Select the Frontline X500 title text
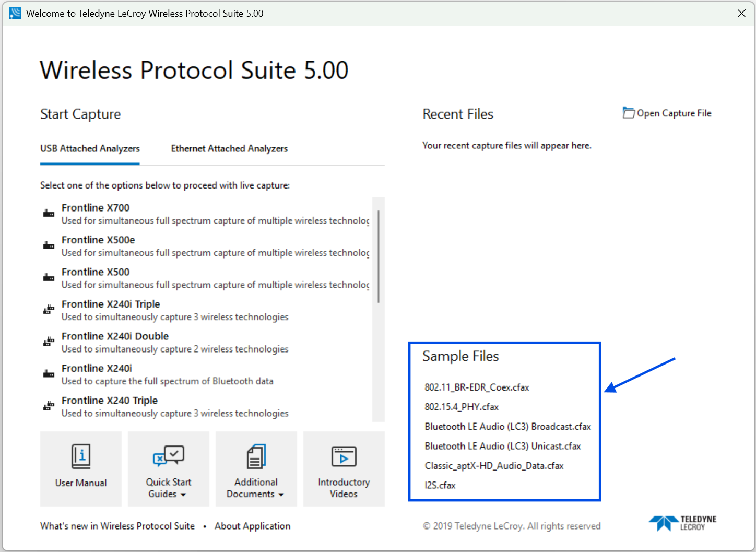Screen dimensions: 756x552 coord(96,272)
